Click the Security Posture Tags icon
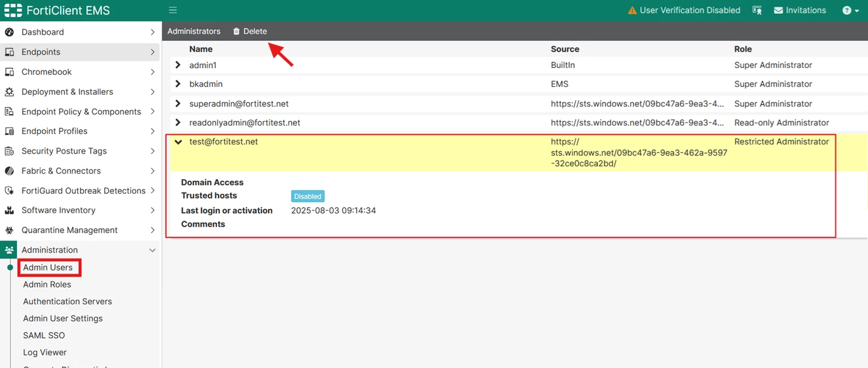The height and width of the screenshot is (368, 868). (9, 151)
